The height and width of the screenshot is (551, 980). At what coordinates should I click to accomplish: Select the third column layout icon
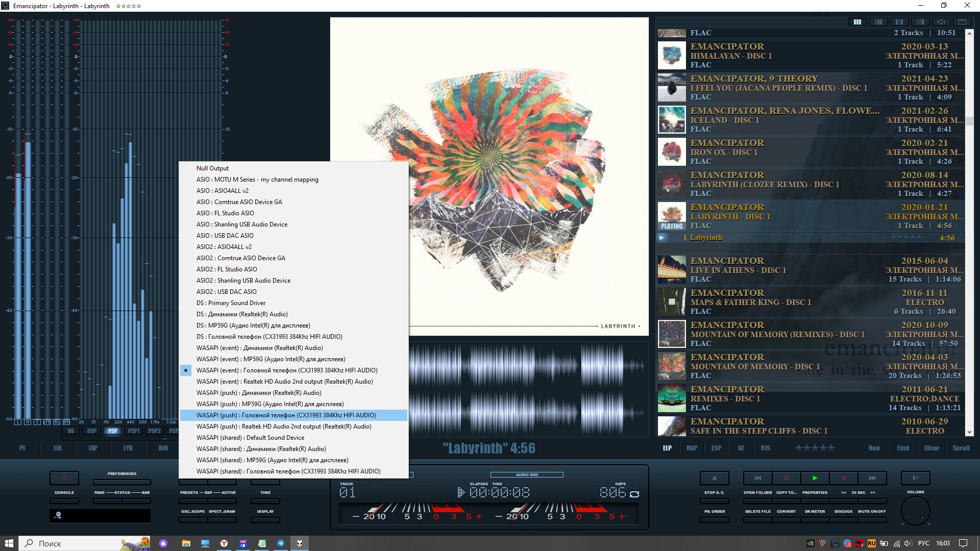[899, 22]
